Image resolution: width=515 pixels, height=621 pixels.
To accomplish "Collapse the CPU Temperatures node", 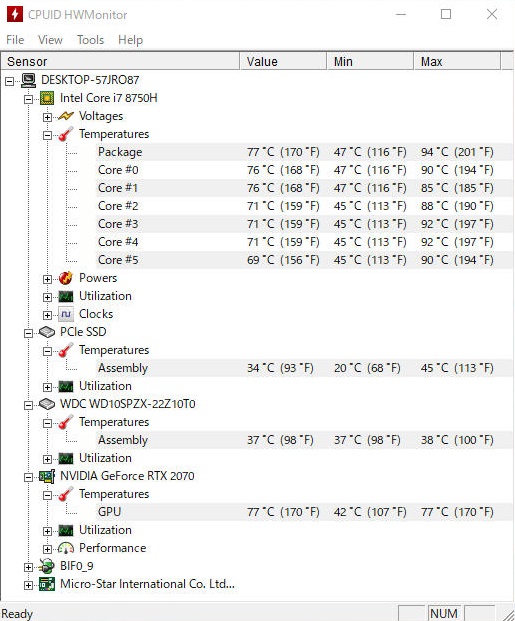I will click(47, 135).
